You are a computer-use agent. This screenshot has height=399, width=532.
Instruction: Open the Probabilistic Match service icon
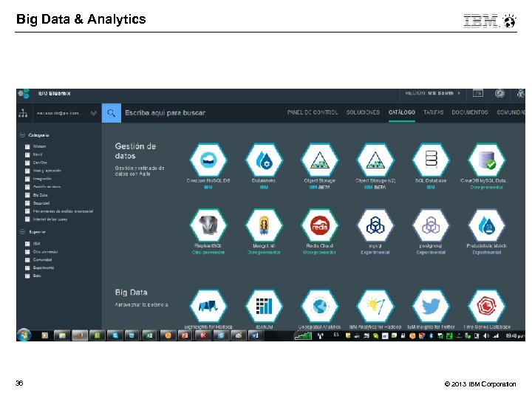[x=486, y=225]
